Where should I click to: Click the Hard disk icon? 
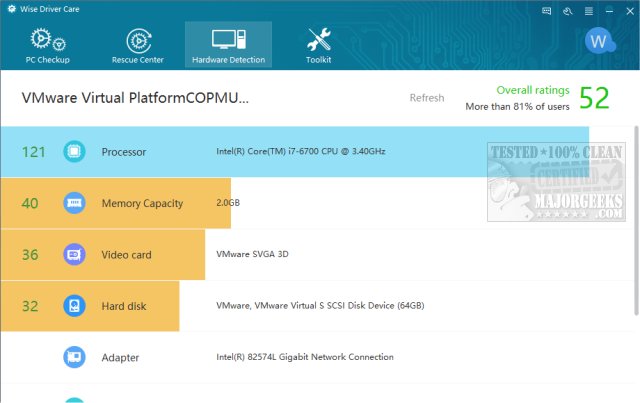(74, 306)
